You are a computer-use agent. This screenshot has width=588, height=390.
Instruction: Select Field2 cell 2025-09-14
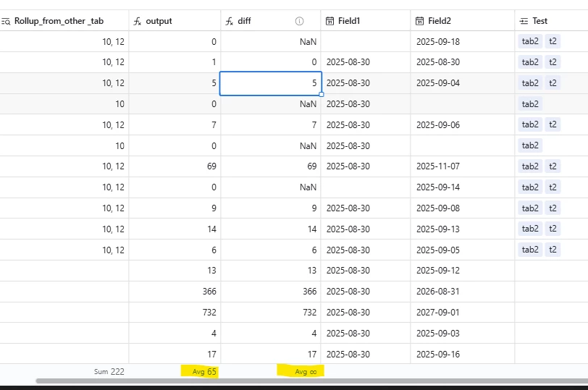463,187
